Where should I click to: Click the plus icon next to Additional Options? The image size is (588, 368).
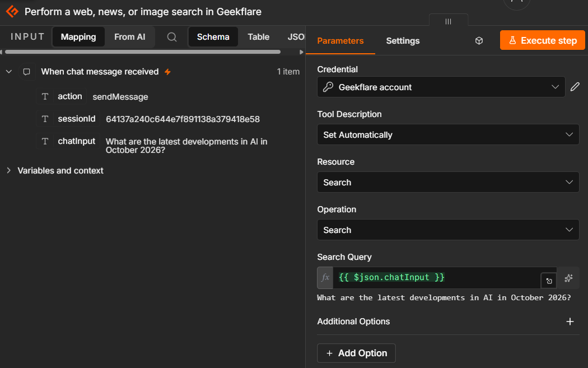570,322
